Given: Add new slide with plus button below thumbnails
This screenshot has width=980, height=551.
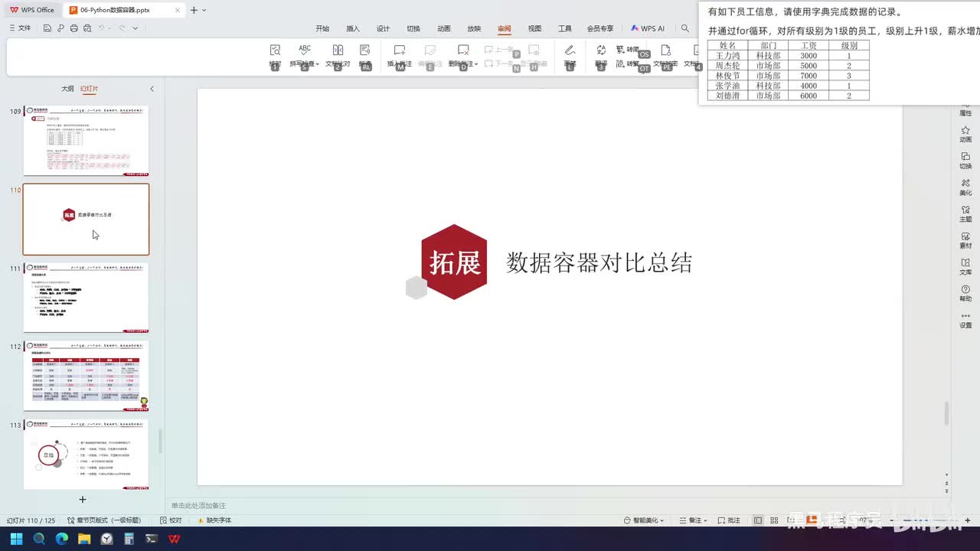Looking at the screenshot, I should [x=83, y=499].
